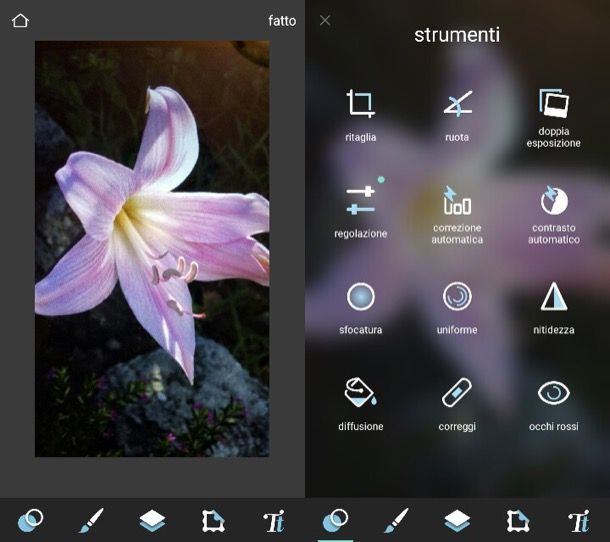Open brush tab in left screen's bottom bar
Image resolution: width=610 pixels, height=542 pixels.
[91, 521]
